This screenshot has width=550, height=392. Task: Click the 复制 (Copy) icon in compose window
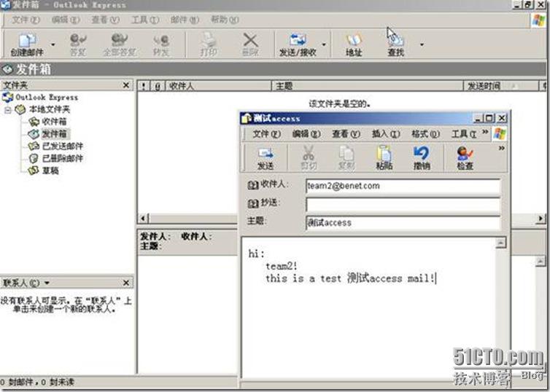click(x=346, y=158)
